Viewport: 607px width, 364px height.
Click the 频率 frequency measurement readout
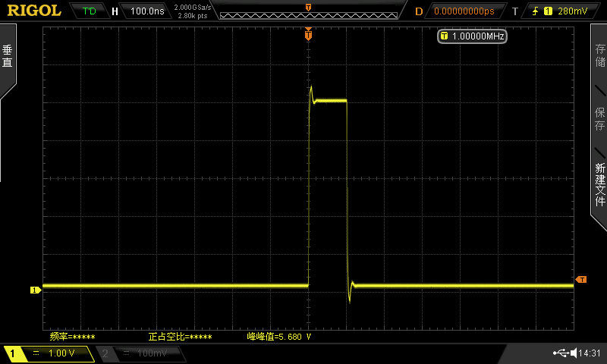click(x=72, y=337)
